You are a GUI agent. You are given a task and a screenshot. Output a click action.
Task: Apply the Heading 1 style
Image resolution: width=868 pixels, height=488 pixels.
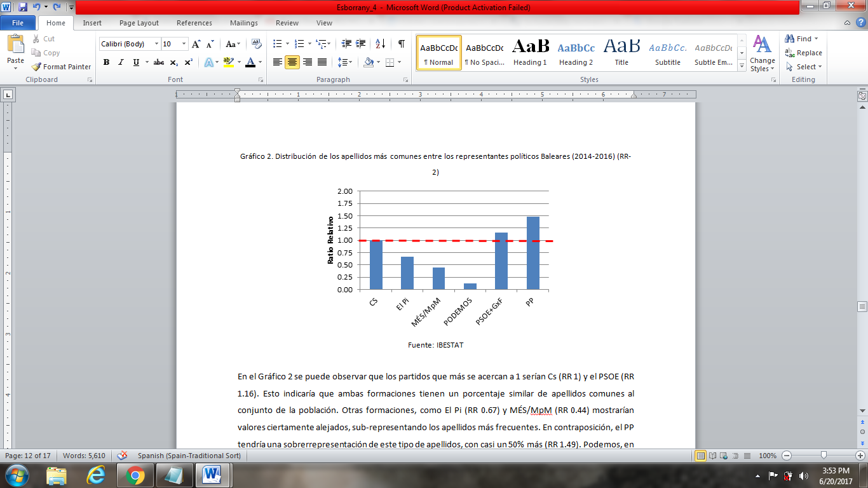(x=530, y=52)
